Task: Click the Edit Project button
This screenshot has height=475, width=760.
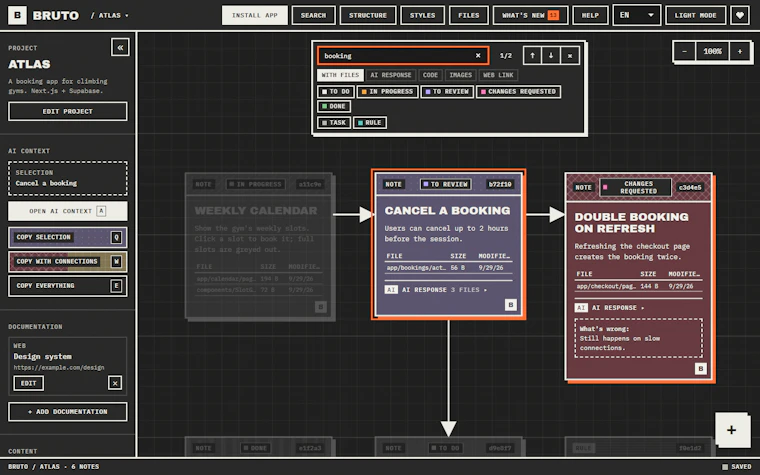Action: pyautogui.click(x=68, y=111)
